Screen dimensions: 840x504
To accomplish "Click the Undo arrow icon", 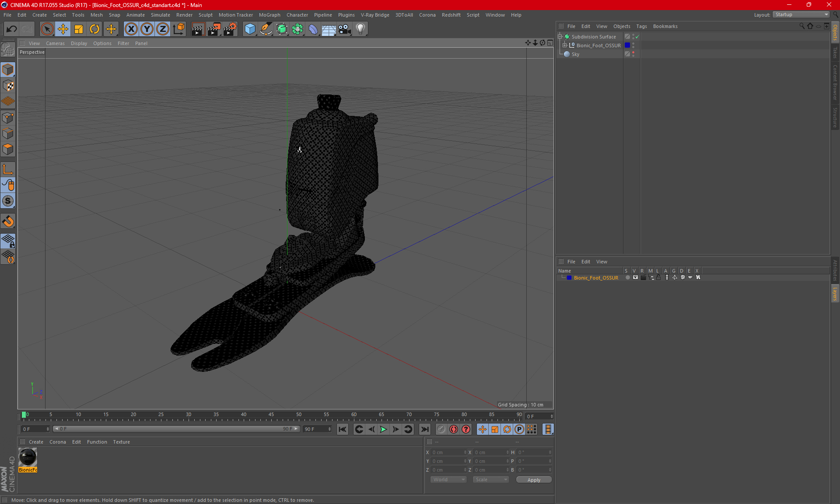I will point(12,29).
